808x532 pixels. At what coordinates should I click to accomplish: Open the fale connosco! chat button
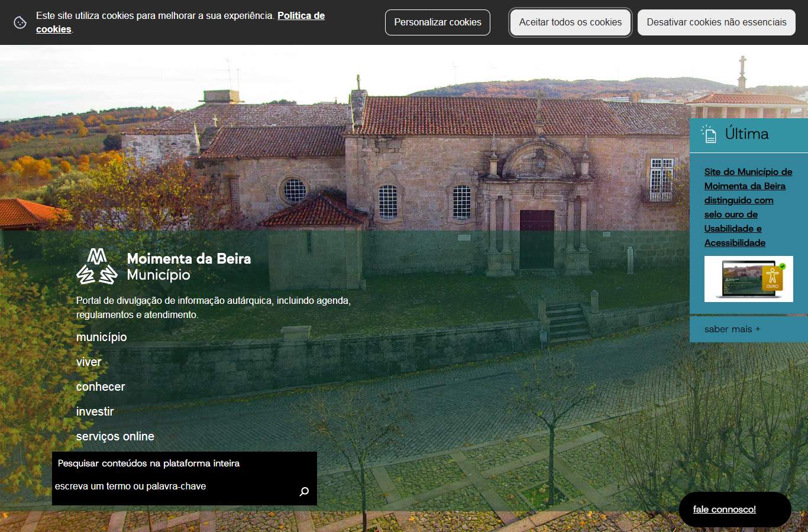(735, 509)
